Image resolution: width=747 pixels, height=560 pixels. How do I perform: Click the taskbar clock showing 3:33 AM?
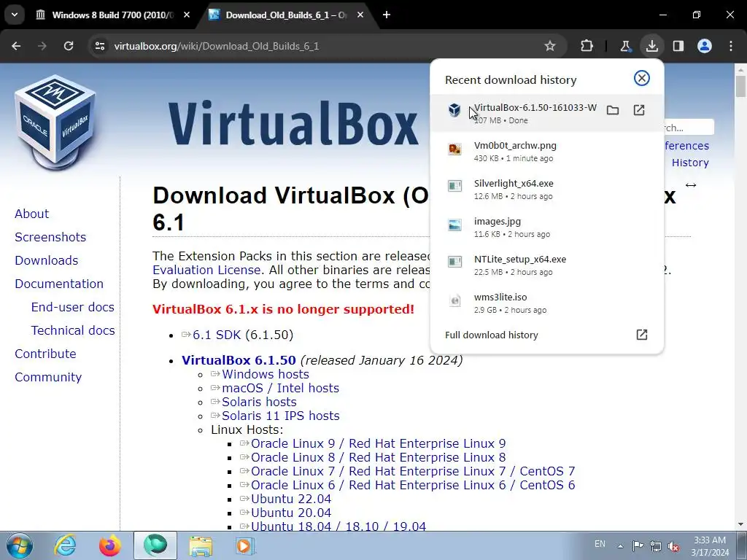[x=710, y=546]
